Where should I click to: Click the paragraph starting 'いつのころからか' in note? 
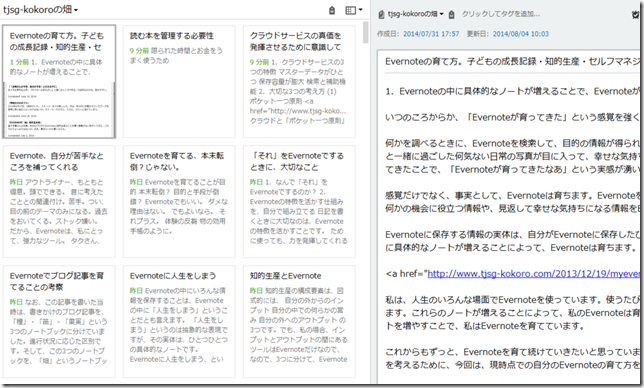click(x=512, y=117)
